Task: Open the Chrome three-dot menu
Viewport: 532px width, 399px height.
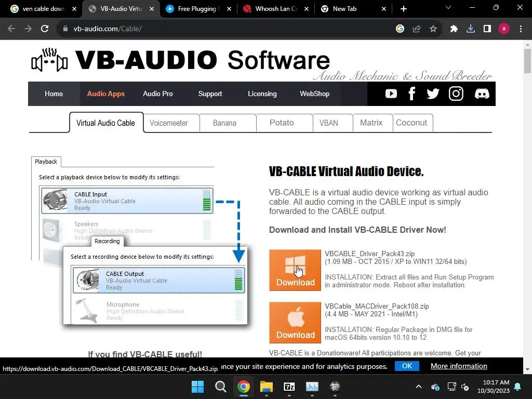Action: click(x=521, y=29)
